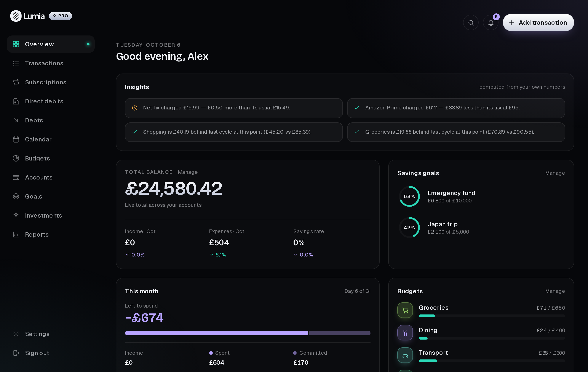Screen dimensions: 588x372
Task: Click Manage next to Total Balance
Action: 188,172
